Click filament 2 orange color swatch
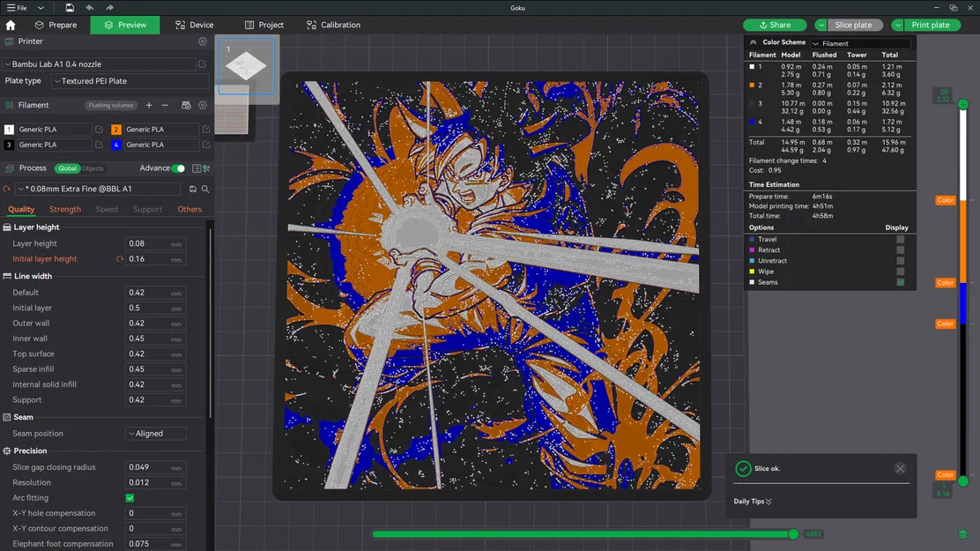 (116, 129)
